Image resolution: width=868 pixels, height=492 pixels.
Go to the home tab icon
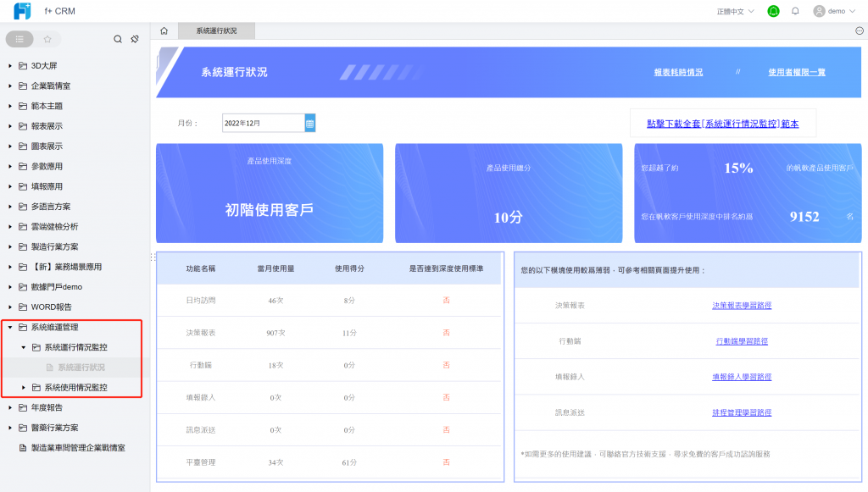164,31
